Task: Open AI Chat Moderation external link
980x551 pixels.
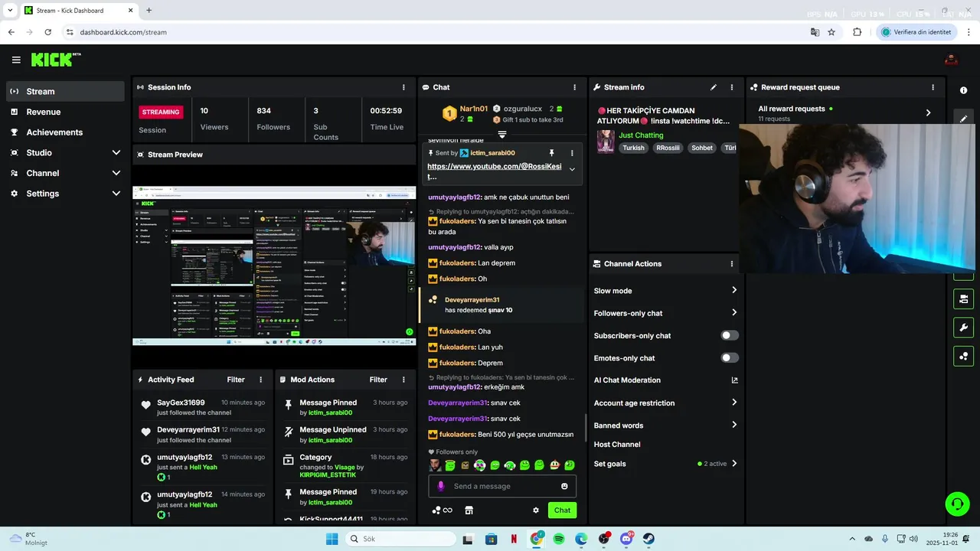Action: pos(734,380)
